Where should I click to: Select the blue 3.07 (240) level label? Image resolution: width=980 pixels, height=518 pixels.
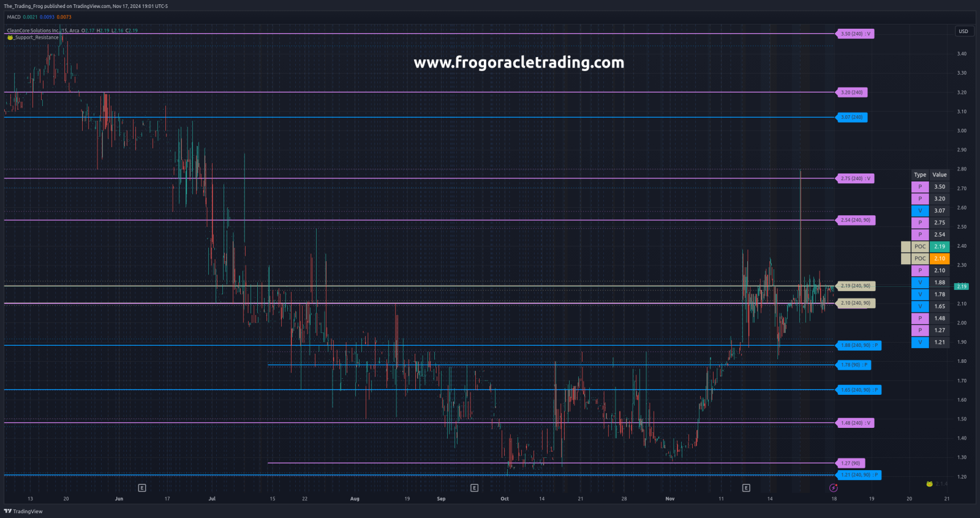(852, 117)
